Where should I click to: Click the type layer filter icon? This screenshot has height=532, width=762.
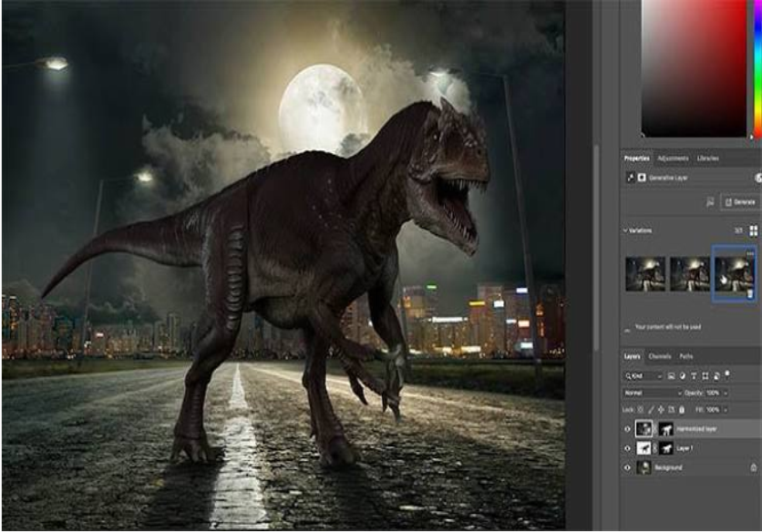694,375
